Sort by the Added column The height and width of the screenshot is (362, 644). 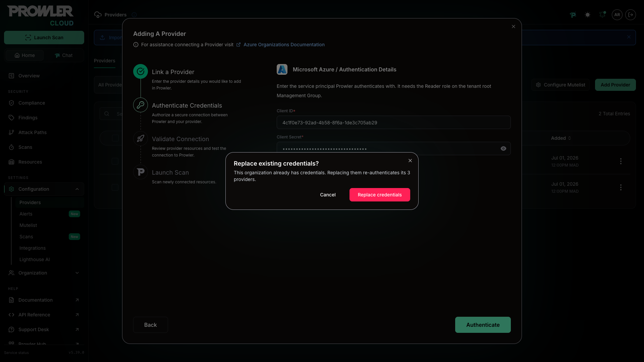point(561,138)
